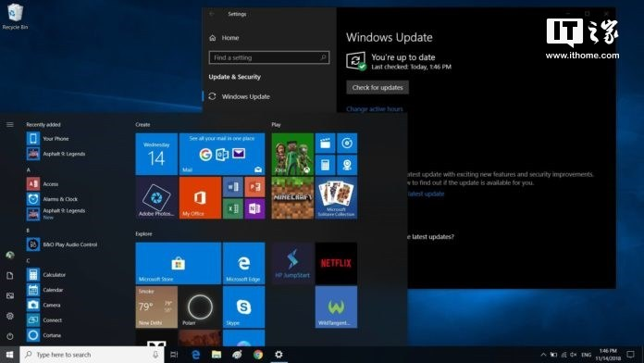Open B&O Play Audio Control
644x363 pixels.
coord(62,244)
